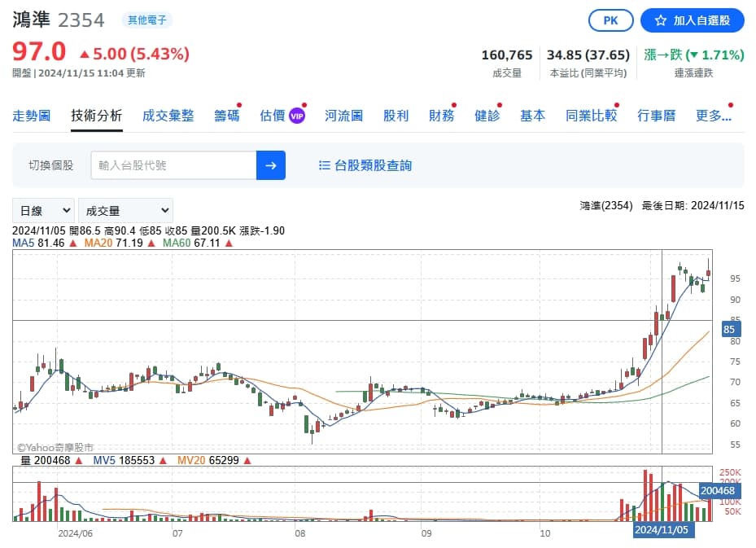The width and height of the screenshot is (756, 548).
Task: Click the list icon before 台股類股查詢
Action: tap(325, 165)
